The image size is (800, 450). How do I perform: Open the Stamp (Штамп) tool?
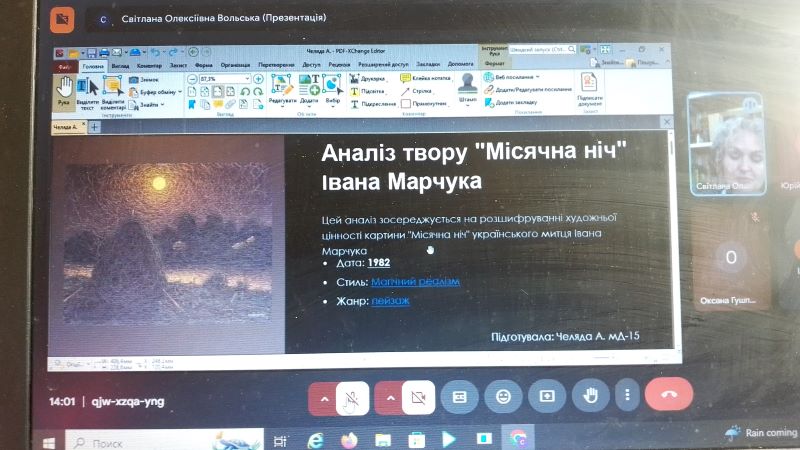[x=468, y=88]
